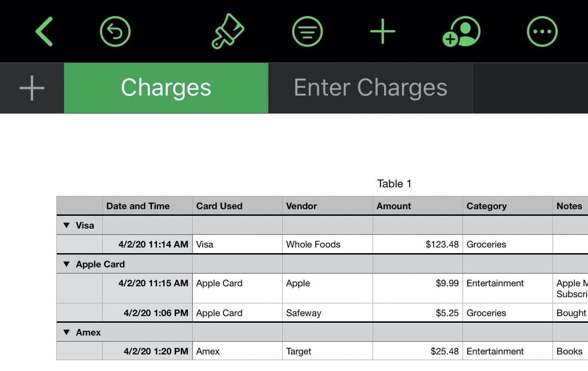Select the Table 1 title
Viewport: 588px width, 371px height.
pyautogui.click(x=394, y=184)
